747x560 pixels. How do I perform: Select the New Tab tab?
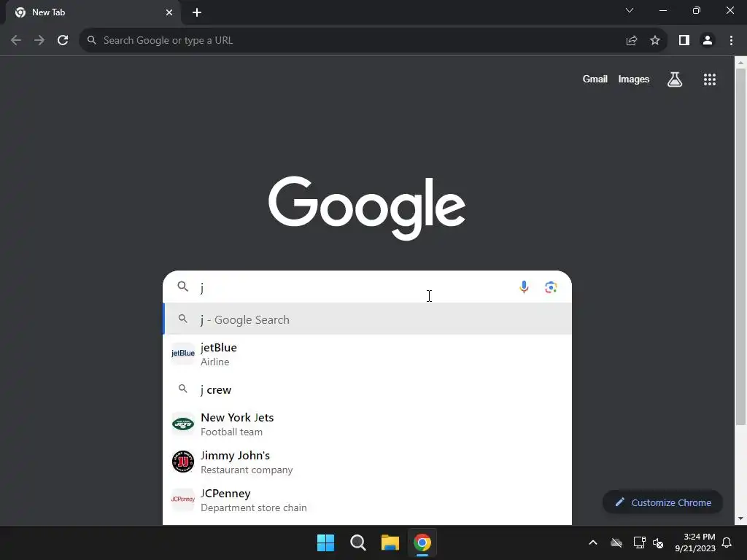pyautogui.click(x=93, y=12)
